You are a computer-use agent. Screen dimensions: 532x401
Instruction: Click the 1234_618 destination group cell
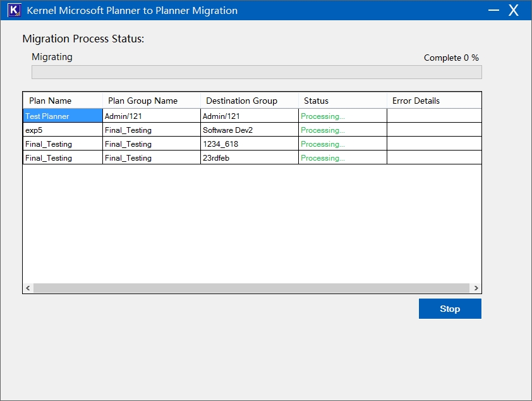click(x=221, y=144)
